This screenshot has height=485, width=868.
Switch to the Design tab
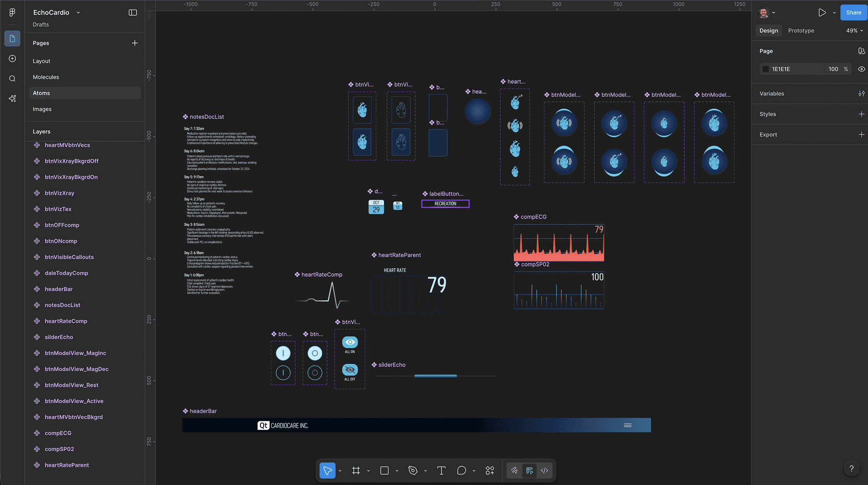coord(768,31)
